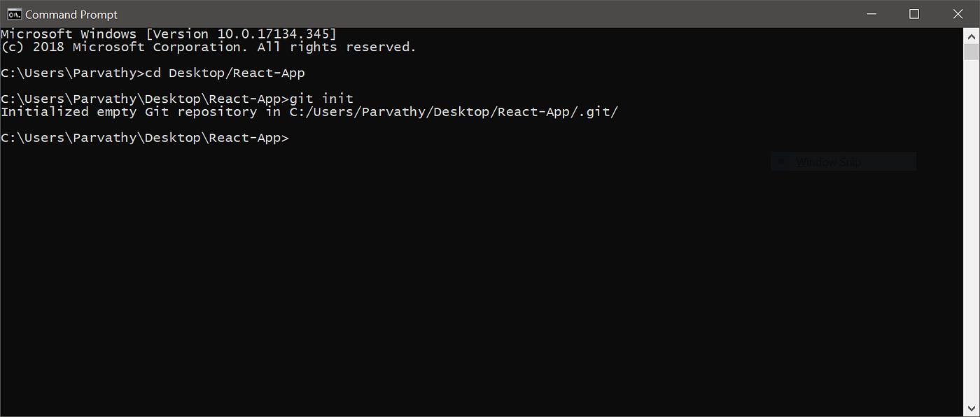Click the git init command text
Image resolution: width=980 pixels, height=417 pixels.
pyautogui.click(x=323, y=98)
